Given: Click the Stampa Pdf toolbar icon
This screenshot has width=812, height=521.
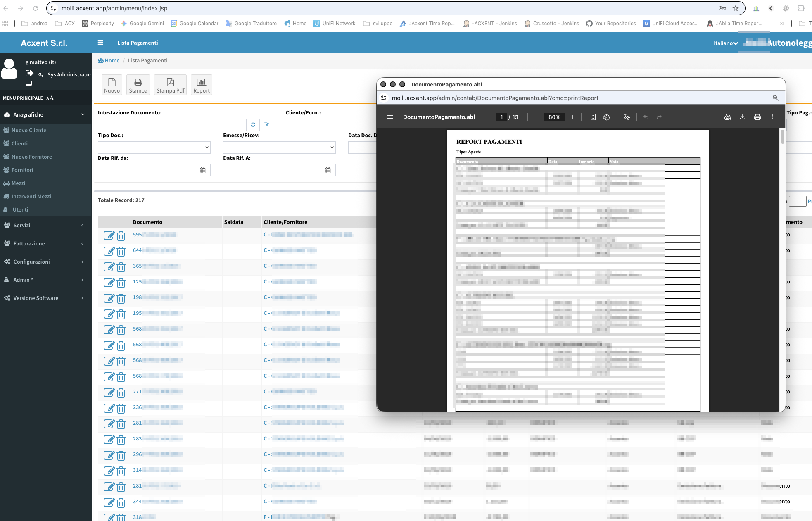Looking at the screenshot, I should [170, 85].
